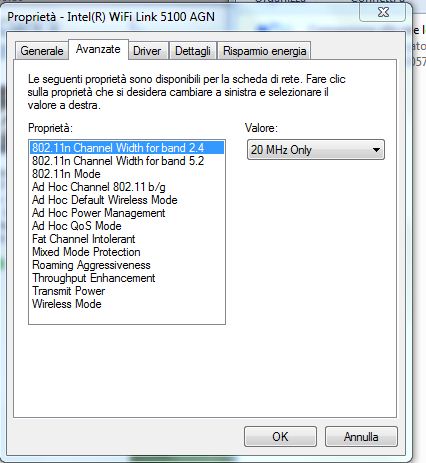This screenshot has height=463, width=426.
Task: Open the Dettagli tab
Action: (x=193, y=51)
